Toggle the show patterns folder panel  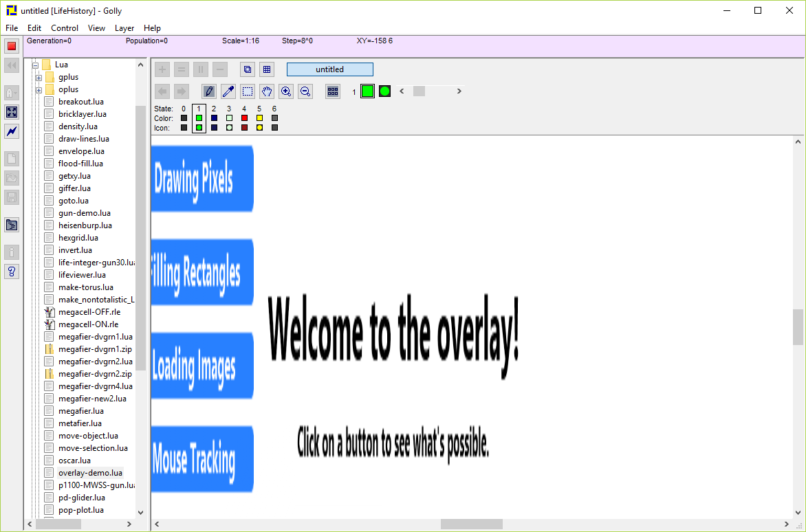pyautogui.click(x=12, y=225)
